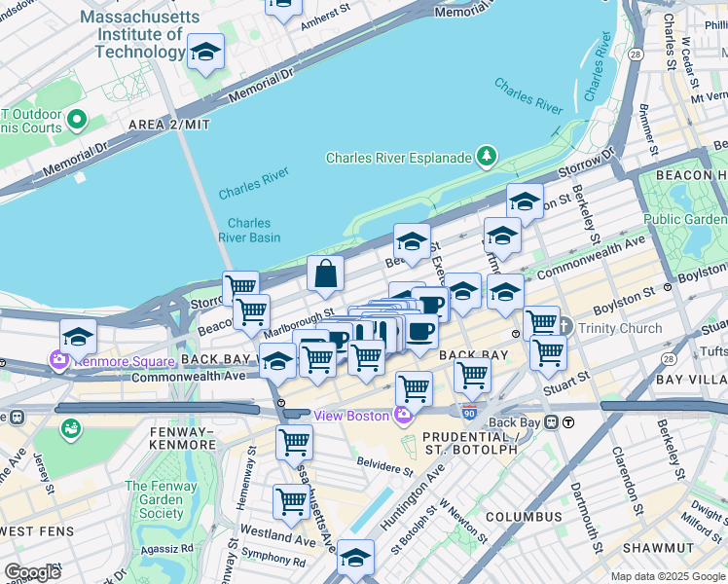
Task: Click the I-90 highway shield
Action: click(469, 413)
